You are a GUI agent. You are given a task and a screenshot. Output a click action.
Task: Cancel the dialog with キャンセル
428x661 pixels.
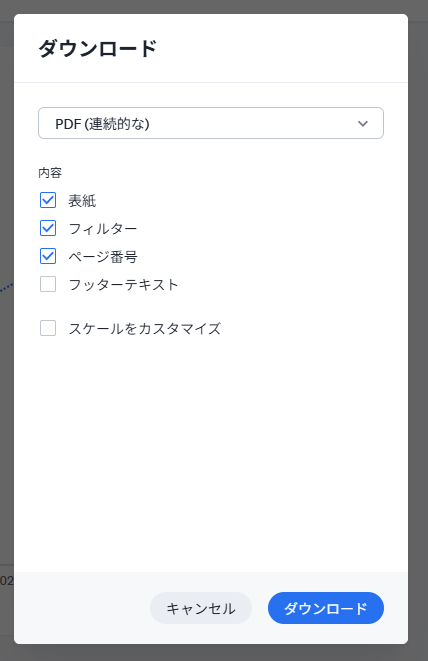(x=201, y=608)
